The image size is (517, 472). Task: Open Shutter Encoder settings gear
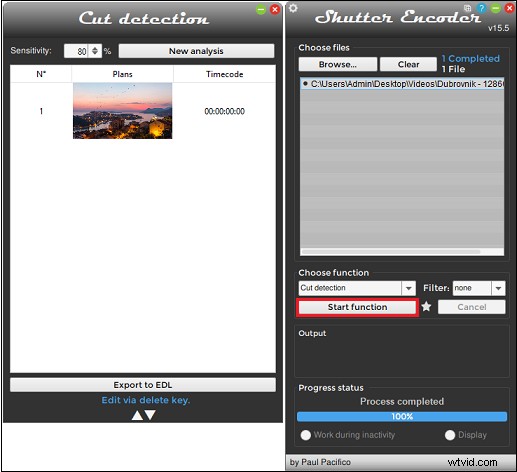[293, 8]
